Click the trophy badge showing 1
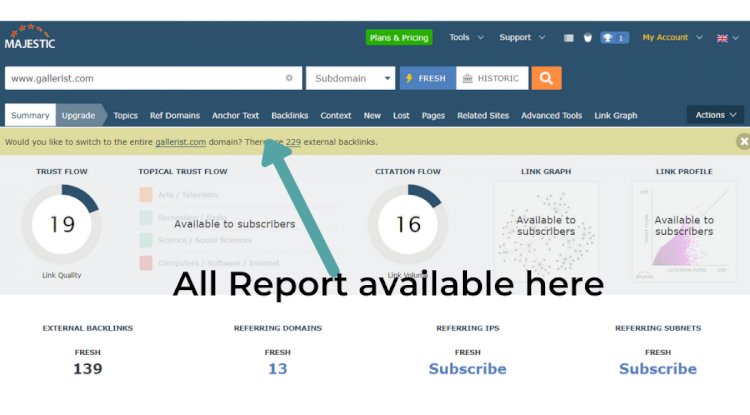The image size is (750, 415). click(x=614, y=38)
